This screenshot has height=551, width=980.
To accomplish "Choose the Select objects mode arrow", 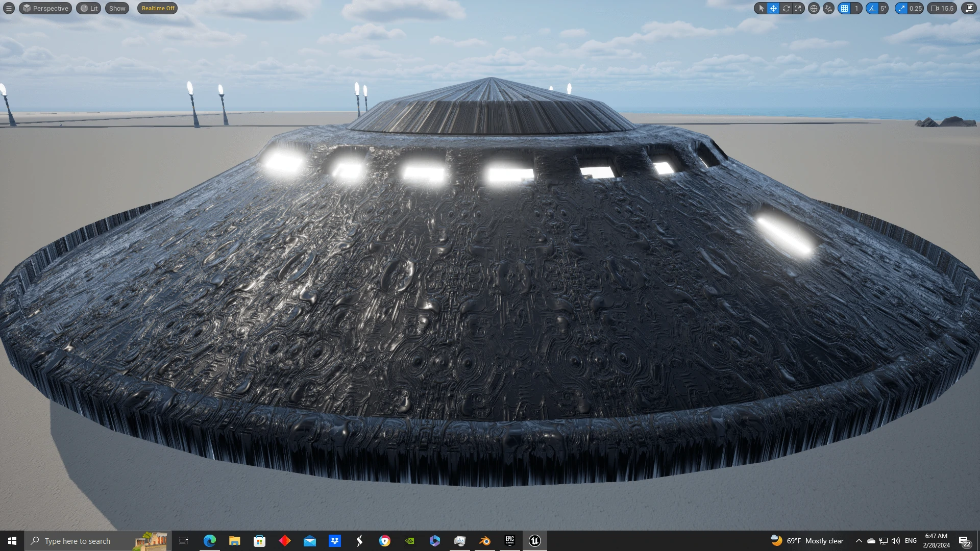I will (x=761, y=8).
